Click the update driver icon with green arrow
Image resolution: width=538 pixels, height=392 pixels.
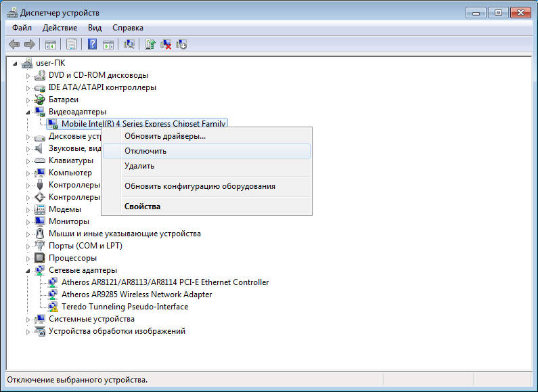pos(150,44)
